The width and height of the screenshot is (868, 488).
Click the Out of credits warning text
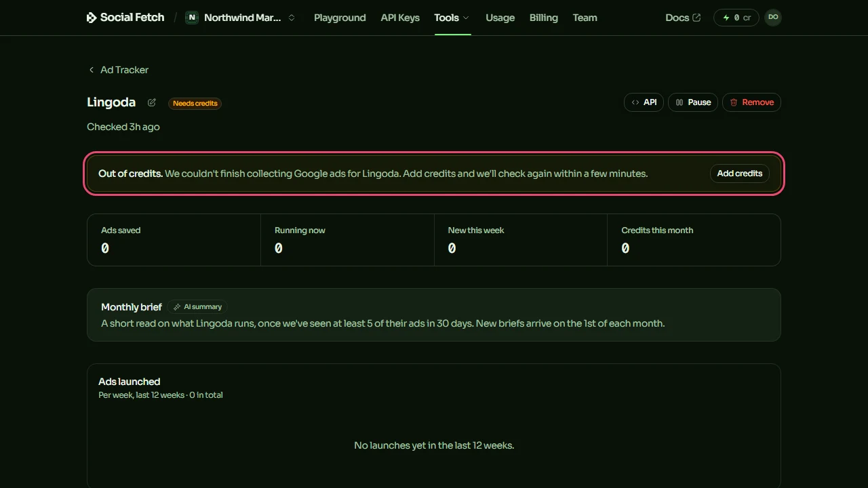pyautogui.click(x=373, y=174)
